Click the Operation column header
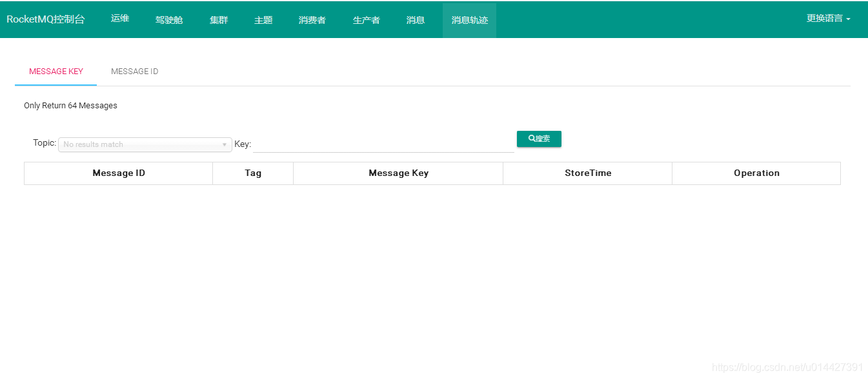Viewport: 868px width, 379px height. pyautogui.click(x=756, y=173)
